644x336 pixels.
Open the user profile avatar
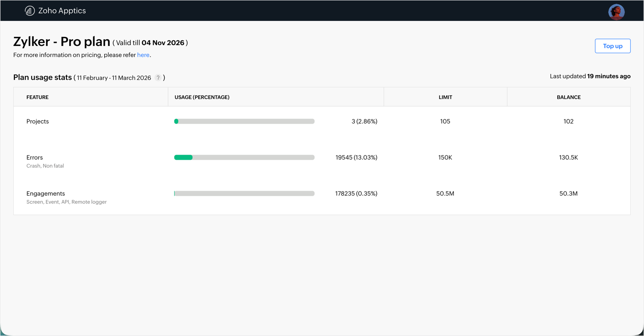coord(616,12)
